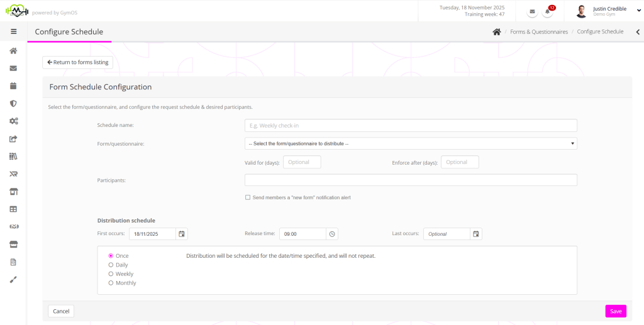644x325 pixels.
Task: Click the calendar icon in the left sidebar
Action: 13,85
